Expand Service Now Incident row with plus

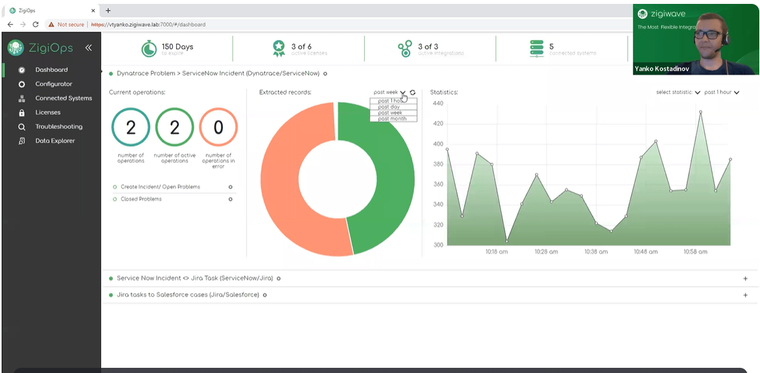tap(745, 279)
